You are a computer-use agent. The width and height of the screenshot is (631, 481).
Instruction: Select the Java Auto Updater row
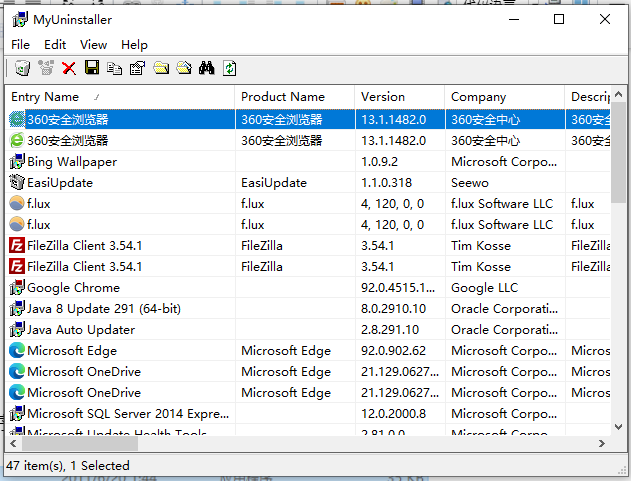click(x=81, y=330)
